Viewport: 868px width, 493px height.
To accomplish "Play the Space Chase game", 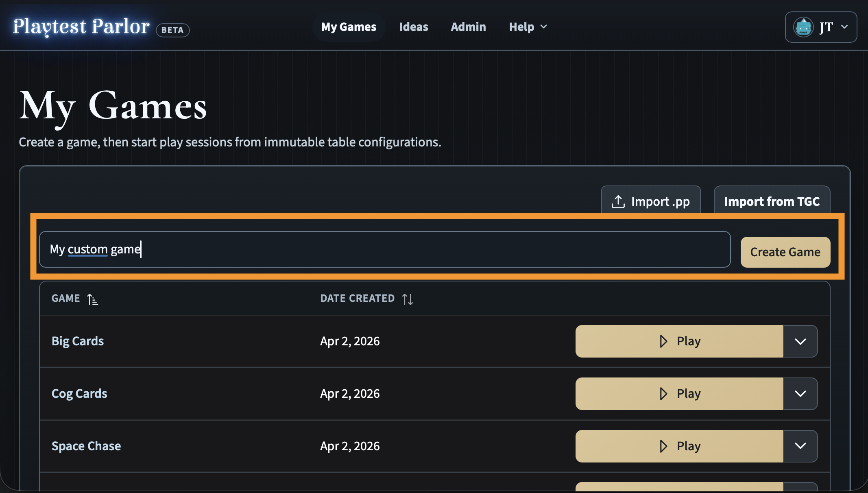I will click(679, 446).
